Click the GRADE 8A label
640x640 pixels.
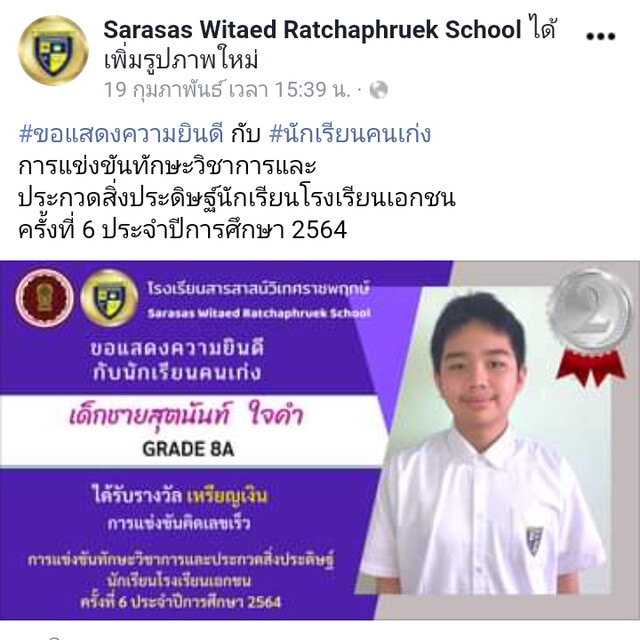coord(188,449)
